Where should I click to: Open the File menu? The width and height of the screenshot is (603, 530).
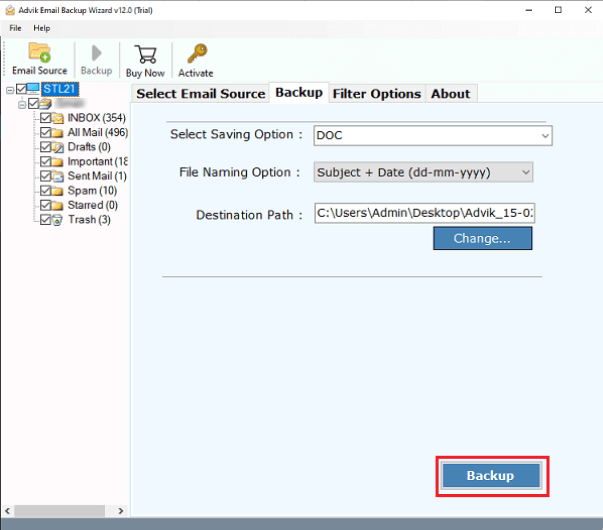point(15,28)
